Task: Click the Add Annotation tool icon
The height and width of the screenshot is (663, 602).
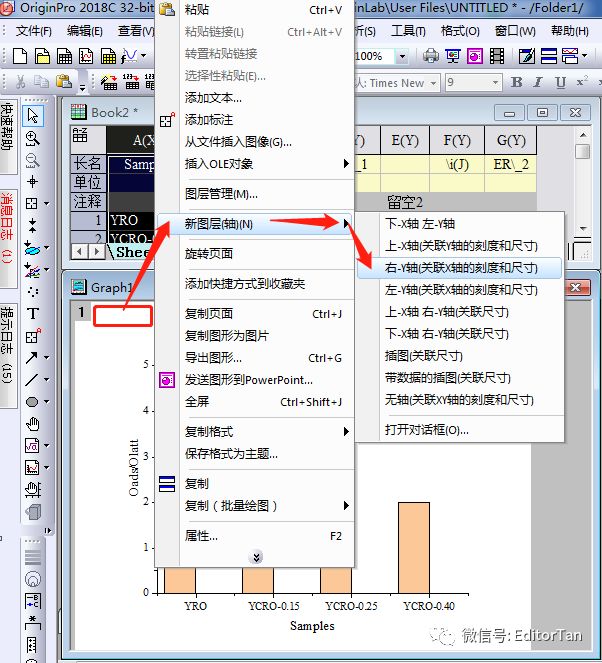Action: coord(33,336)
